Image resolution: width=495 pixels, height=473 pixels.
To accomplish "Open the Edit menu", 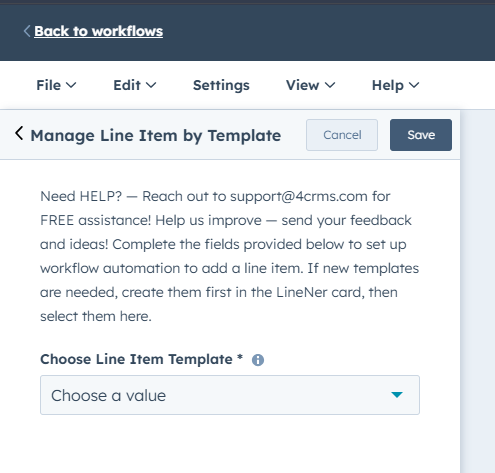I will (135, 85).
